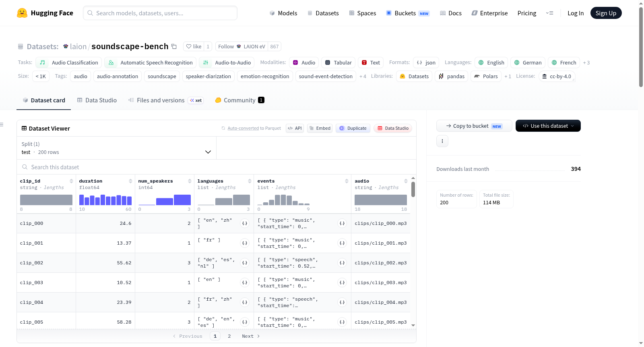Go to Spaces in top navigation
The width and height of the screenshot is (644, 347).
(x=363, y=13)
